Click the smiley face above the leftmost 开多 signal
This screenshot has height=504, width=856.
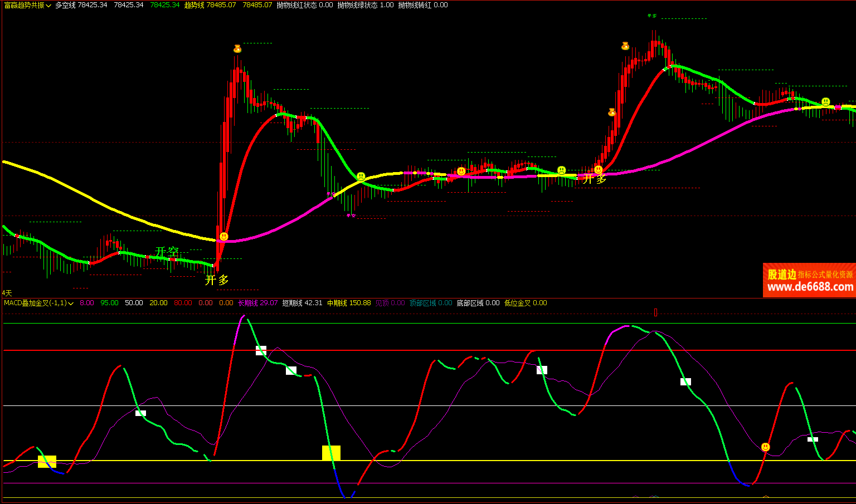point(223,237)
